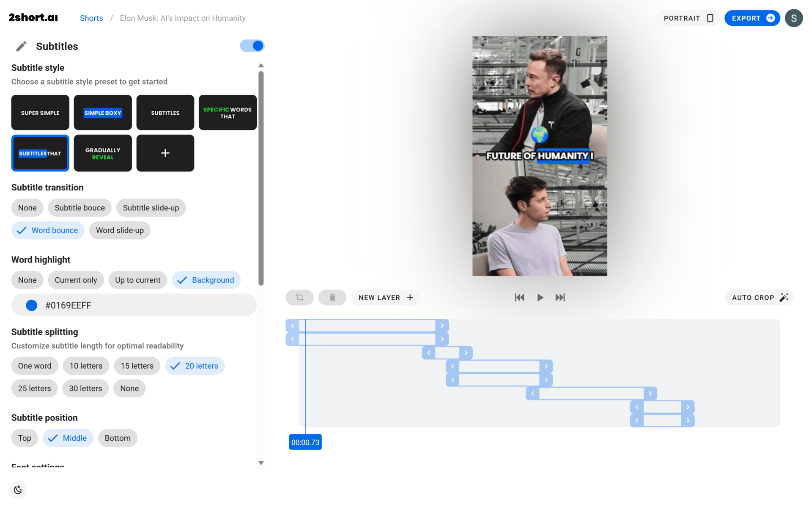Click the Export button
Image resolution: width=812 pixels, height=508 pixels.
(x=752, y=18)
